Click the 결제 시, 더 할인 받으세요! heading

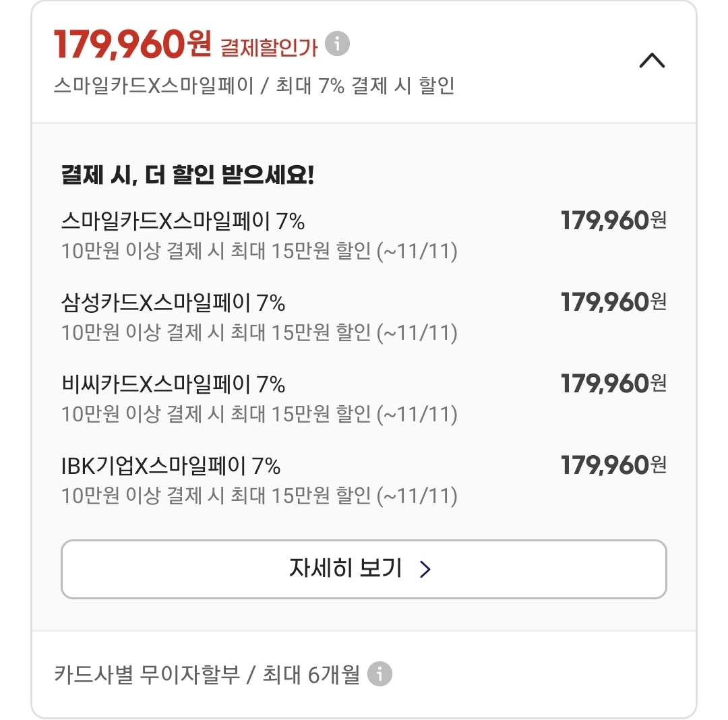tap(187, 175)
